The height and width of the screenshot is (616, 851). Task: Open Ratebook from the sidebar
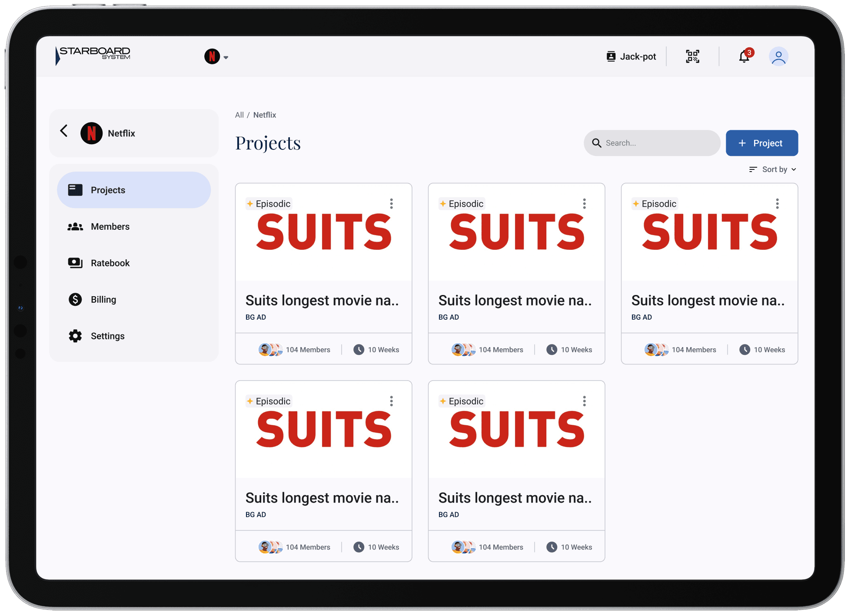point(110,263)
